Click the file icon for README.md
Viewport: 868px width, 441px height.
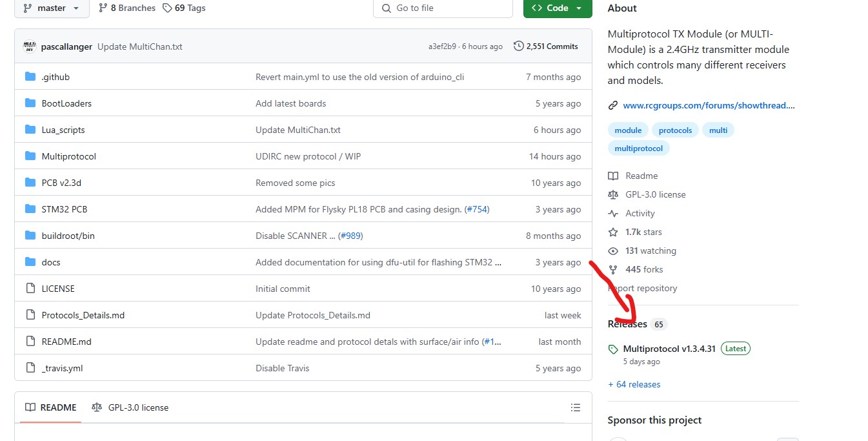tap(30, 342)
